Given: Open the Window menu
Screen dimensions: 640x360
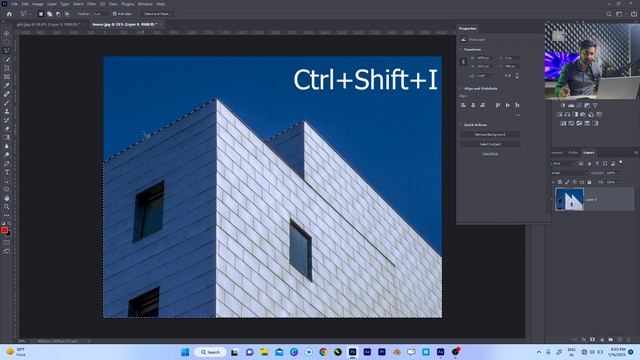Looking at the screenshot, I should (x=145, y=4).
